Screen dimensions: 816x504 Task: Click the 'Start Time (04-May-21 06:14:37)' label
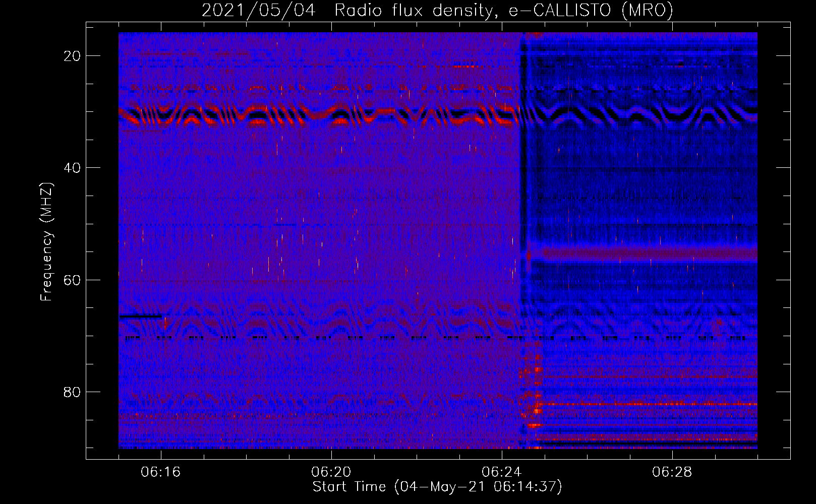tap(437, 487)
